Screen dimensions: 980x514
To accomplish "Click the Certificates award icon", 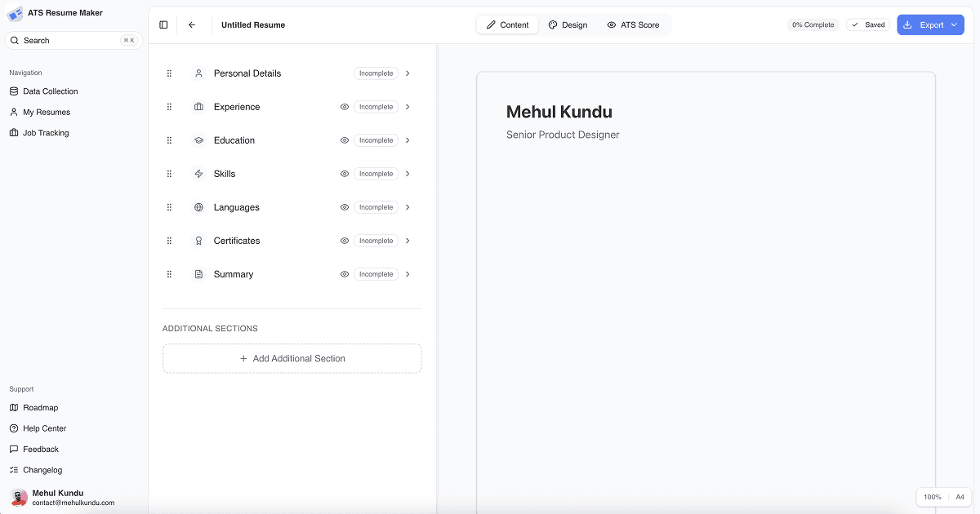I will point(198,241).
